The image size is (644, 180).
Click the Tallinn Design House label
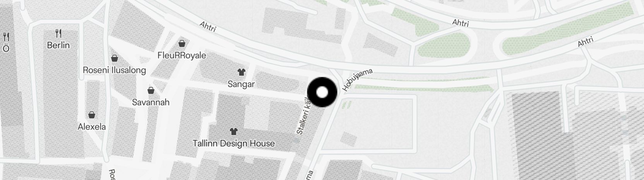click(x=234, y=144)
